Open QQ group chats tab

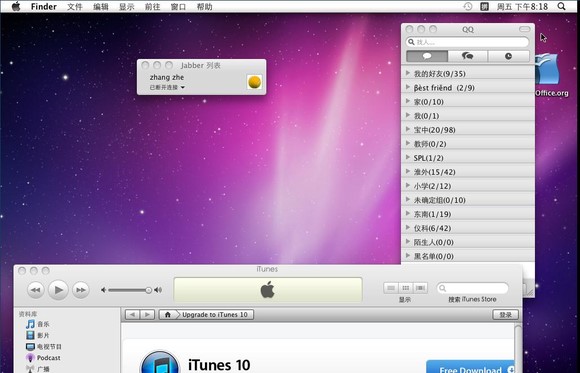coord(468,56)
